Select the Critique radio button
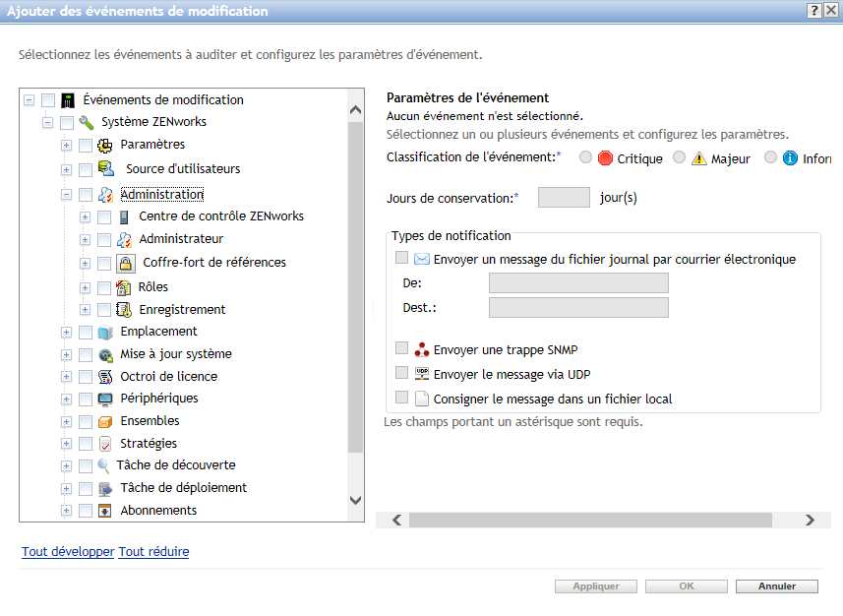The width and height of the screenshot is (843, 616). [x=585, y=157]
